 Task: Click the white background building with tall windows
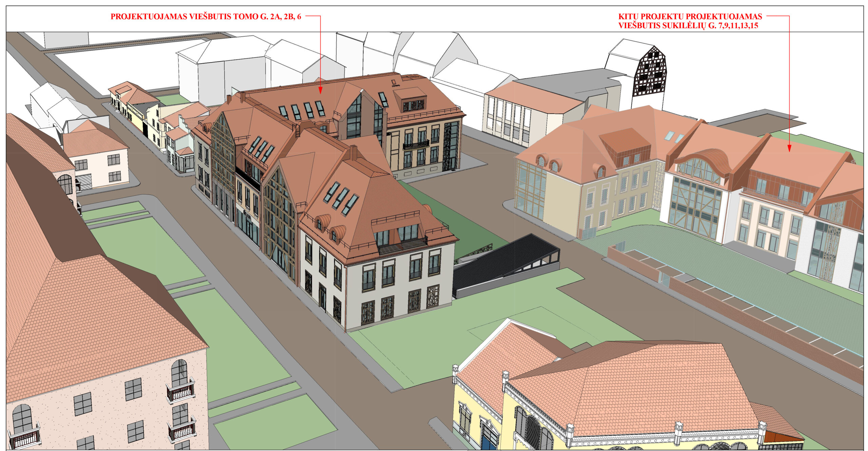[509, 119]
